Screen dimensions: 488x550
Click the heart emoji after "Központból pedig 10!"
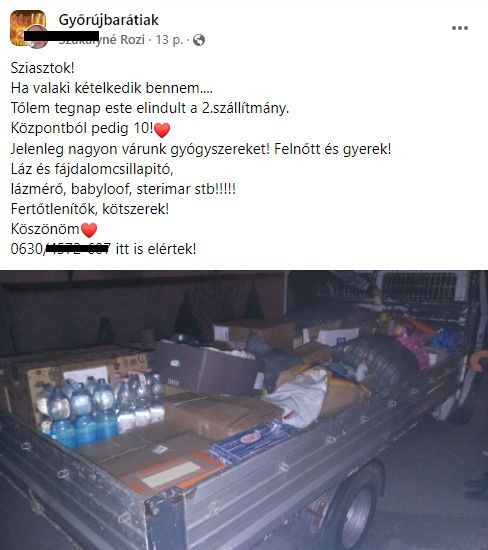(x=162, y=130)
